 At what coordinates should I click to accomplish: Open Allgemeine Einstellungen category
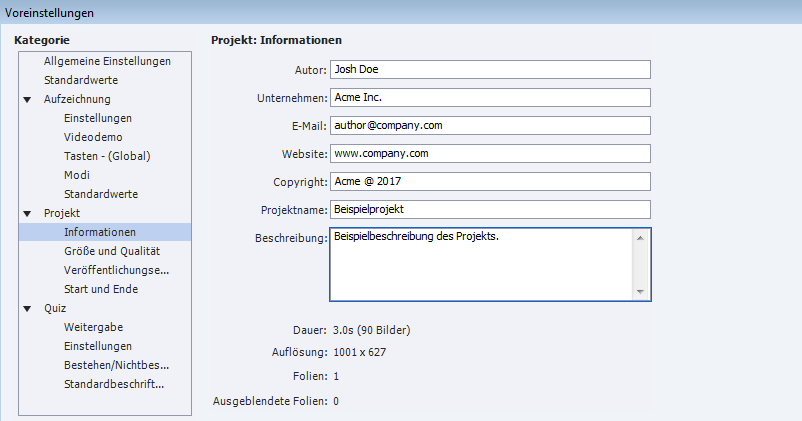(107, 61)
